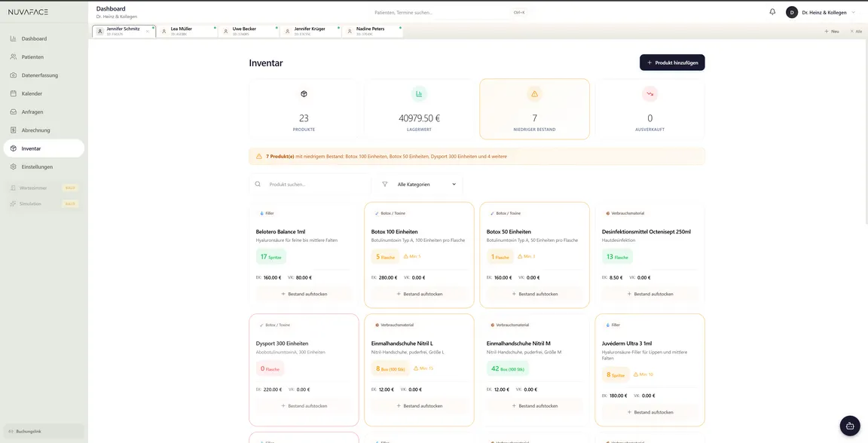
Task: Click the chatbot assistant icon
Action: [x=850, y=425]
